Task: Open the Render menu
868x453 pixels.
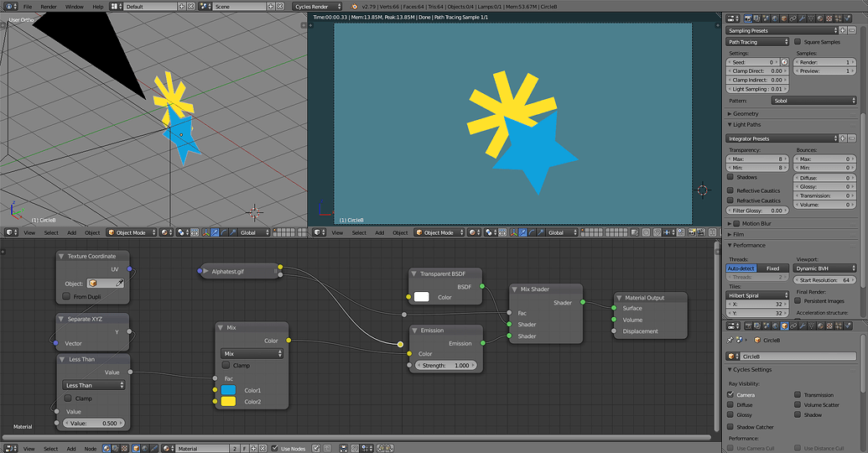Action: (x=49, y=7)
